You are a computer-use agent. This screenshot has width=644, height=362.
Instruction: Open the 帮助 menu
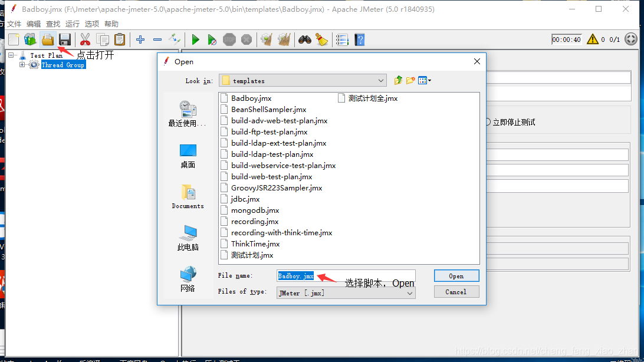point(111,24)
